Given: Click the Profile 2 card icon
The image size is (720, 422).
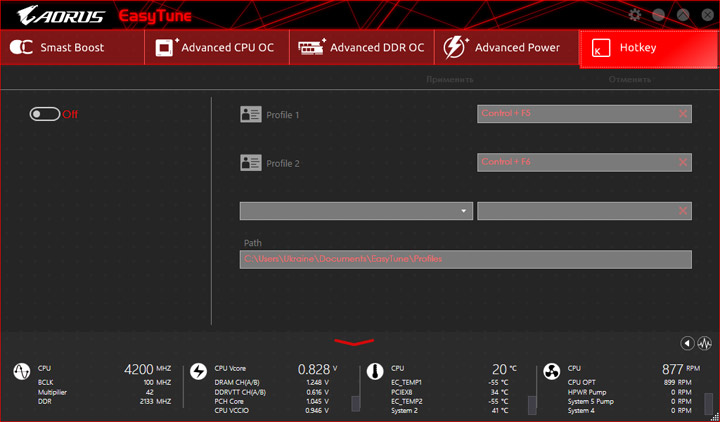Looking at the screenshot, I should click(251, 163).
